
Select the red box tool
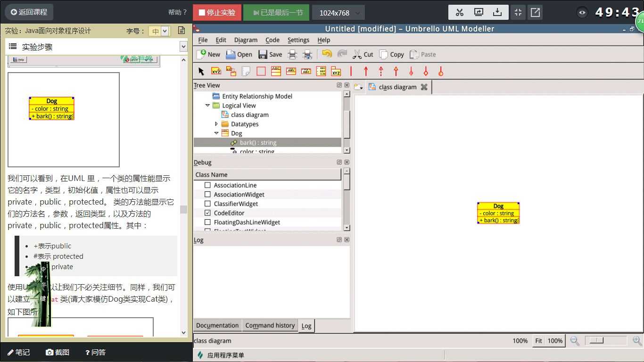pos(261,71)
